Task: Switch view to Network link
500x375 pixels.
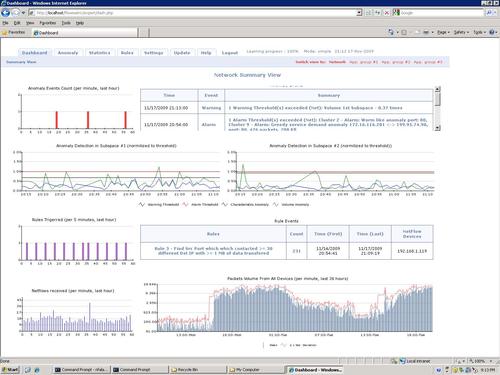Action: (x=337, y=62)
